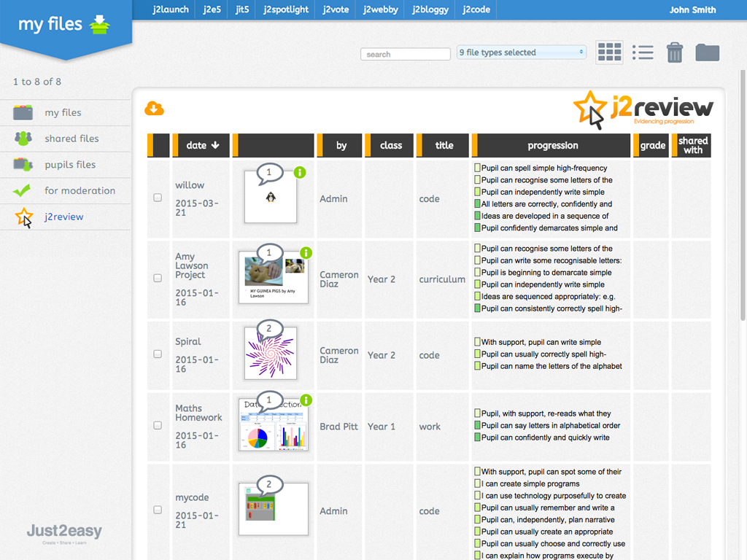Switch to list view icon
Screen dimensions: 747x560
(x=643, y=52)
